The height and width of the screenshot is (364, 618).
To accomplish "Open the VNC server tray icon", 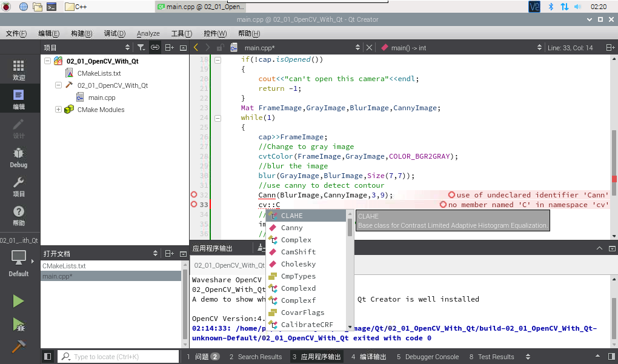I will click(534, 7).
